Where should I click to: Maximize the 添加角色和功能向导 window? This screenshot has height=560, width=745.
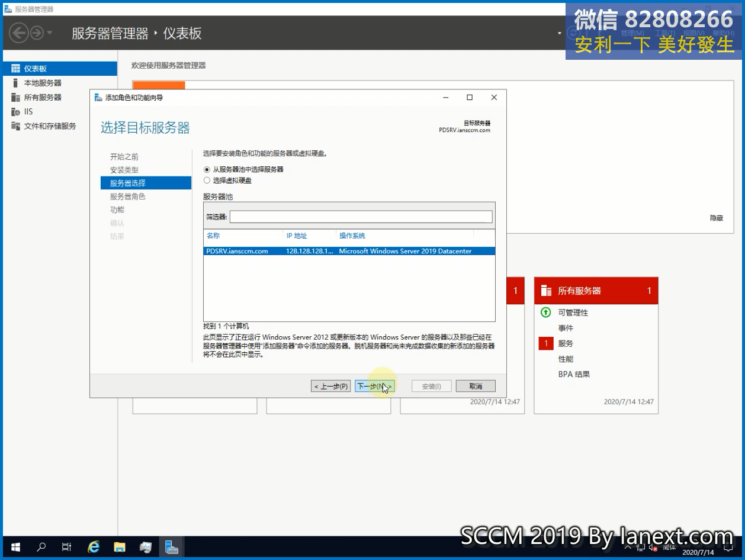[470, 98]
